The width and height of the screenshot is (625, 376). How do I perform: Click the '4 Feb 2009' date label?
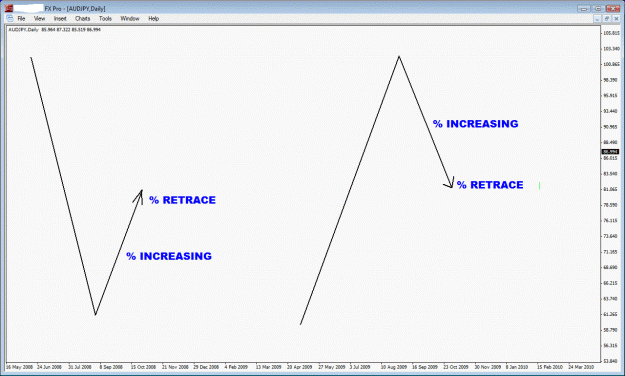(236, 367)
